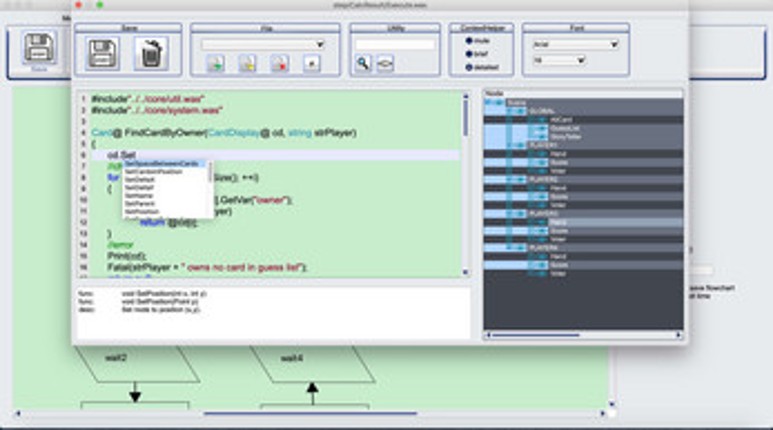Image resolution: width=773 pixels, height=430 pixels.
Task: Select Voter under PLAYER1
Action: click(558, 171)
